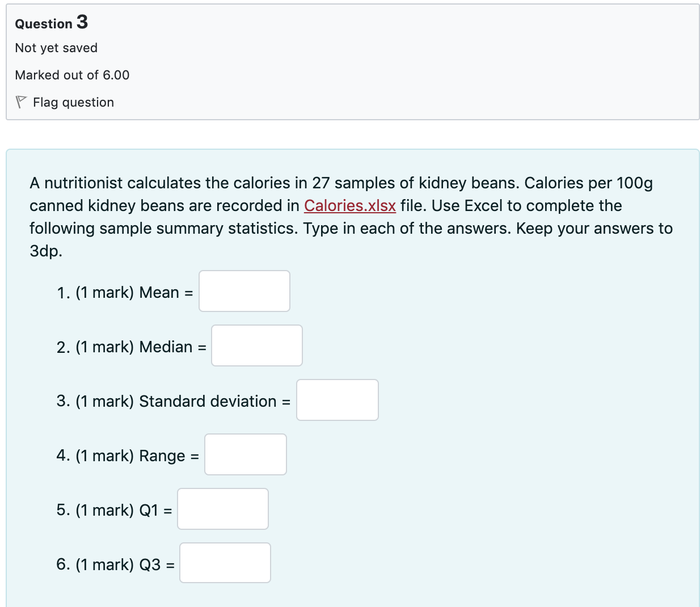Click the Not yet saved status text

coord(56,48)
